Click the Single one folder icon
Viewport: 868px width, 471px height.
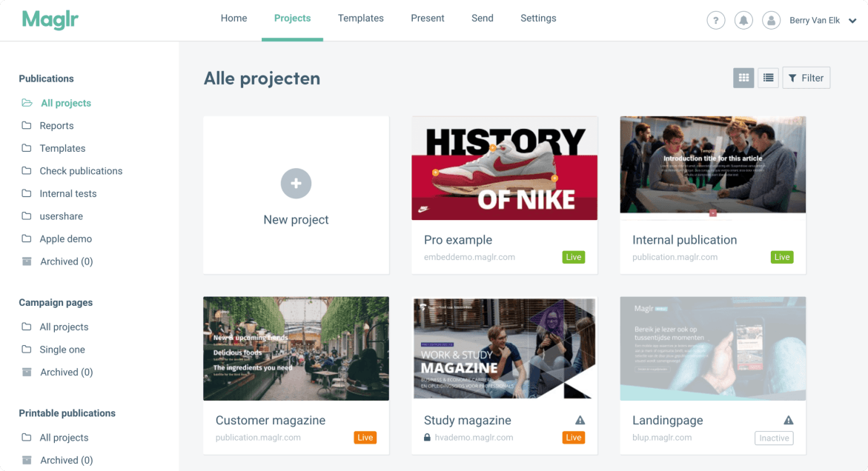point(26,350)
